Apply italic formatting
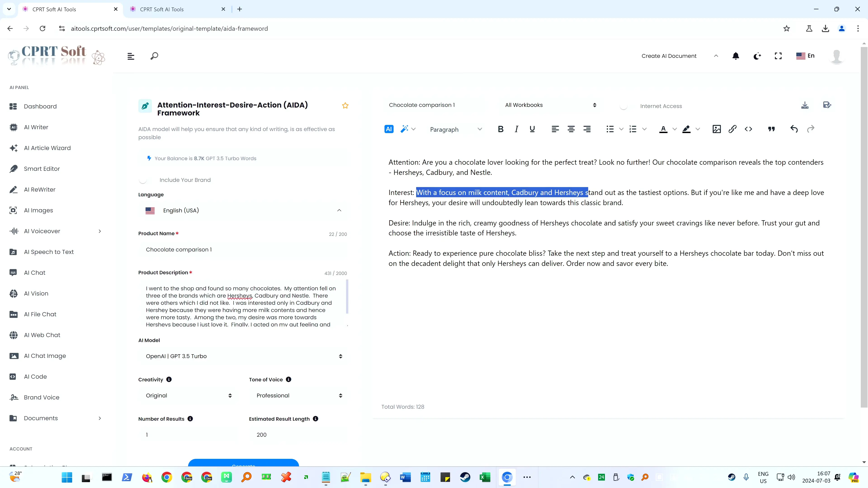868x488 pixels. pos(516,129)
